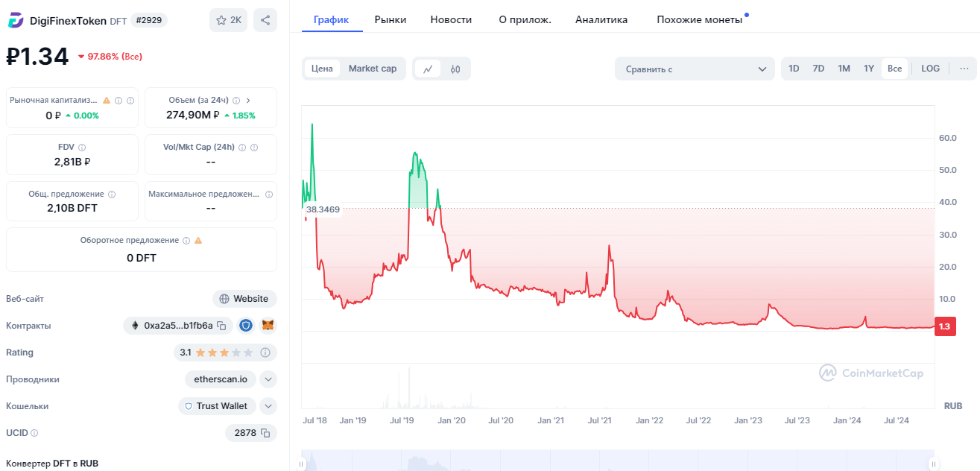This screenshot has width=980, height=471.
Task: Enable logarithmic scale with LOG button
Action: 930,68
